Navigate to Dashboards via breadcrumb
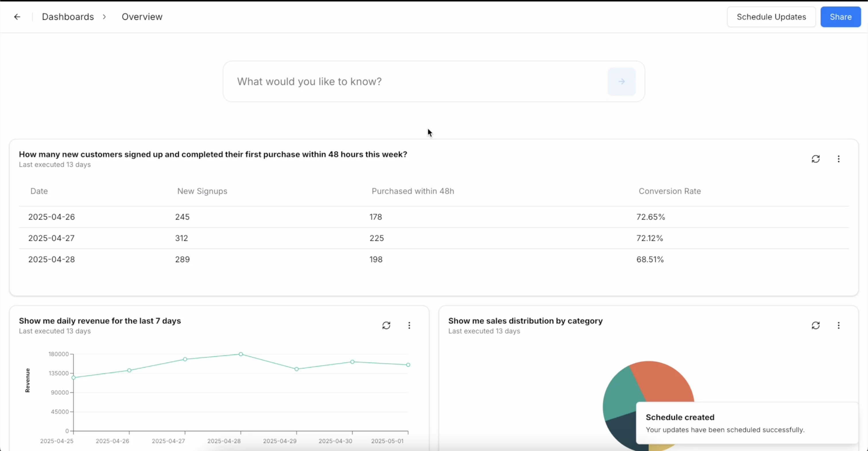The height and width of the screenshot is (451, 868). pos(68,17)
